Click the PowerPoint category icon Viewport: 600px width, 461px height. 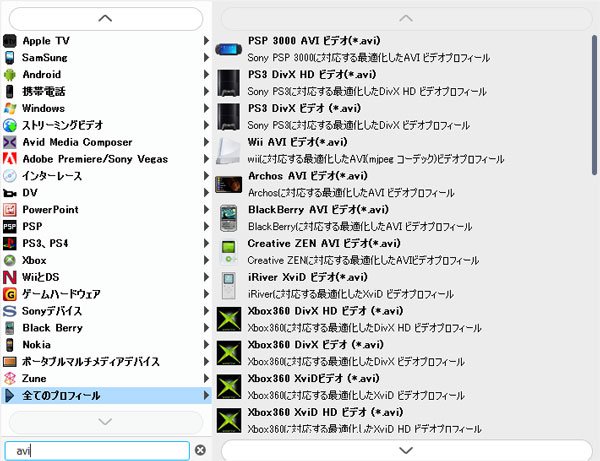click(x=10, y=210)
